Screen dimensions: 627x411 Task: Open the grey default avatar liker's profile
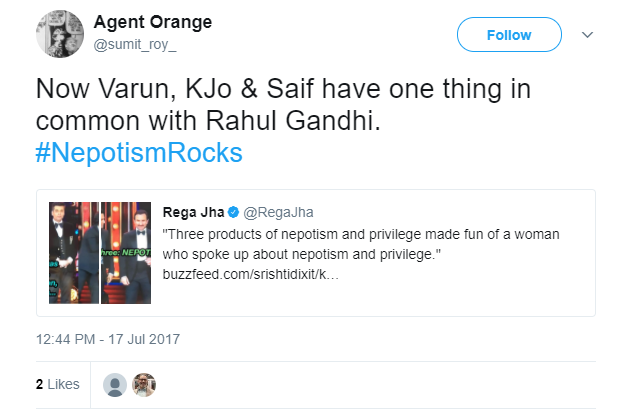(116, 384)
